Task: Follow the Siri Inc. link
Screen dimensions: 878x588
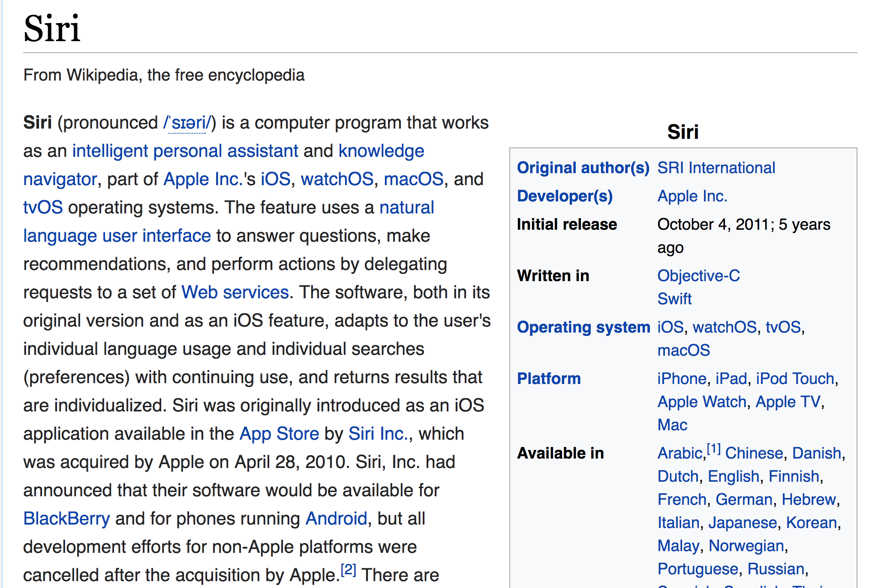Action: (x=378, y=434)
